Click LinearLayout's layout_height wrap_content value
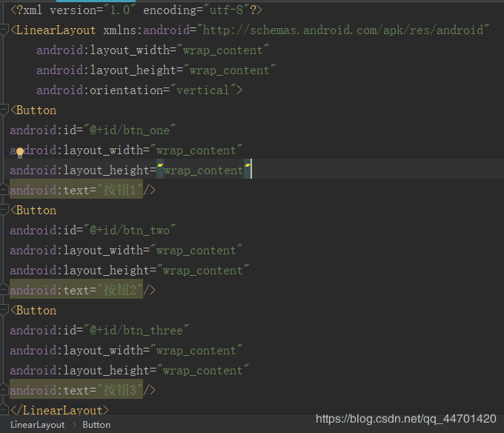The width and height of the screenshot is (504, 433). (230, 70)
